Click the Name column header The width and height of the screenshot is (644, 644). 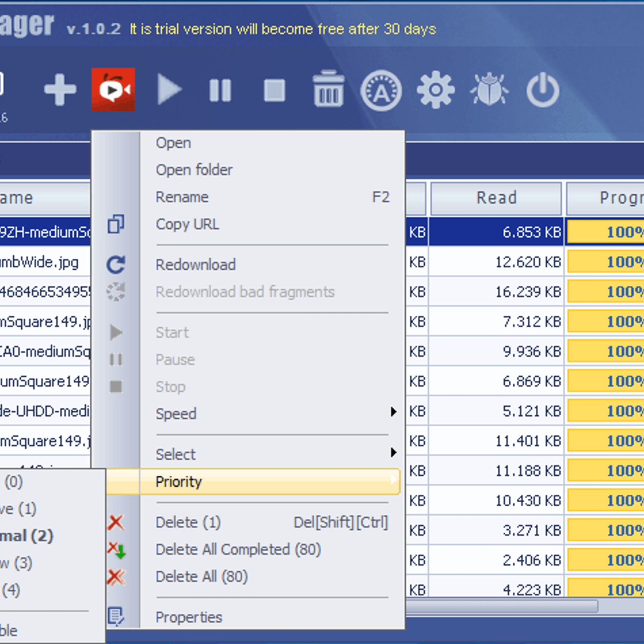(45, 198)
